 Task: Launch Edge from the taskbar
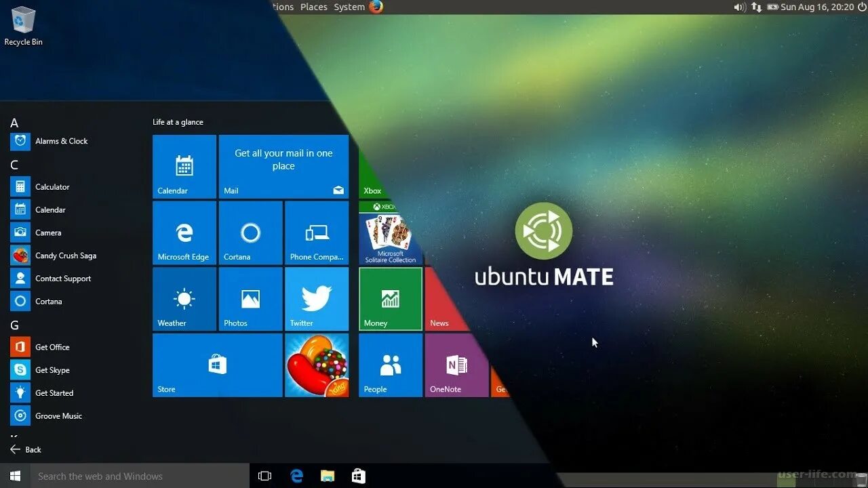point(296,476)
